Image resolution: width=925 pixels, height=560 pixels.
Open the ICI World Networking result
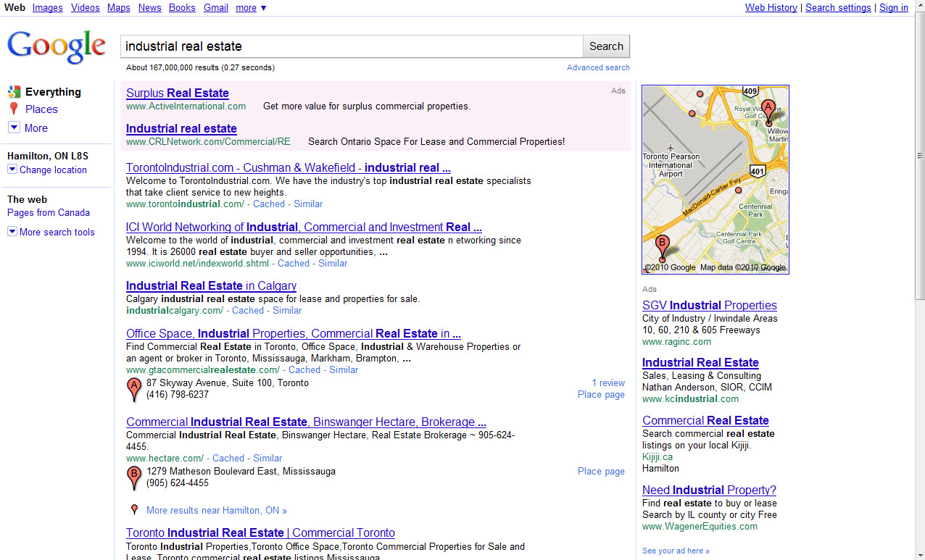[x=304, y=227]
